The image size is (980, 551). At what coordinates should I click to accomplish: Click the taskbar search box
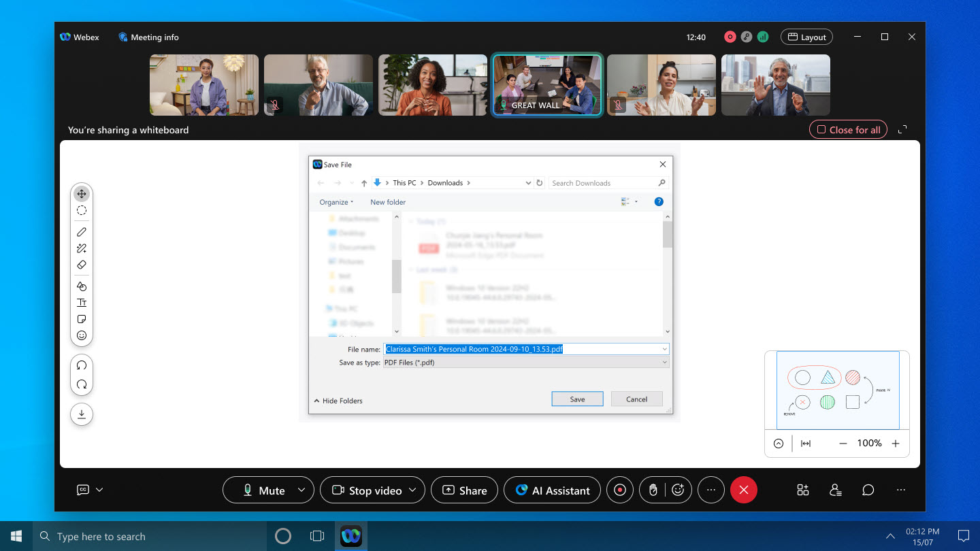pos(150,536)
